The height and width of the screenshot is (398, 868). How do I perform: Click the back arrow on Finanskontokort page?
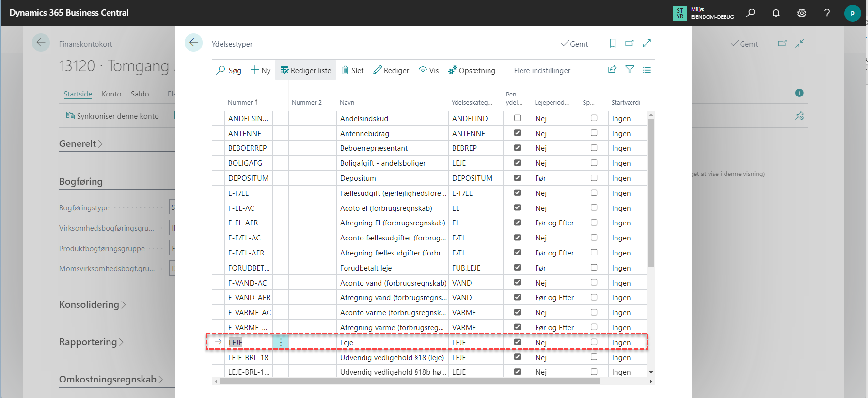tap(41, 43)
